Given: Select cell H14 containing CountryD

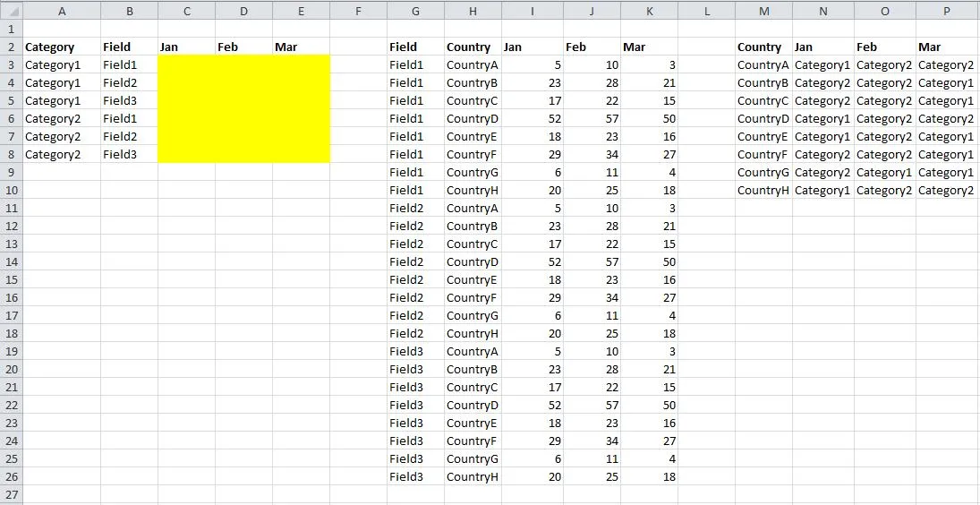Looking at the screenshot, I should (x=473, y=261).
